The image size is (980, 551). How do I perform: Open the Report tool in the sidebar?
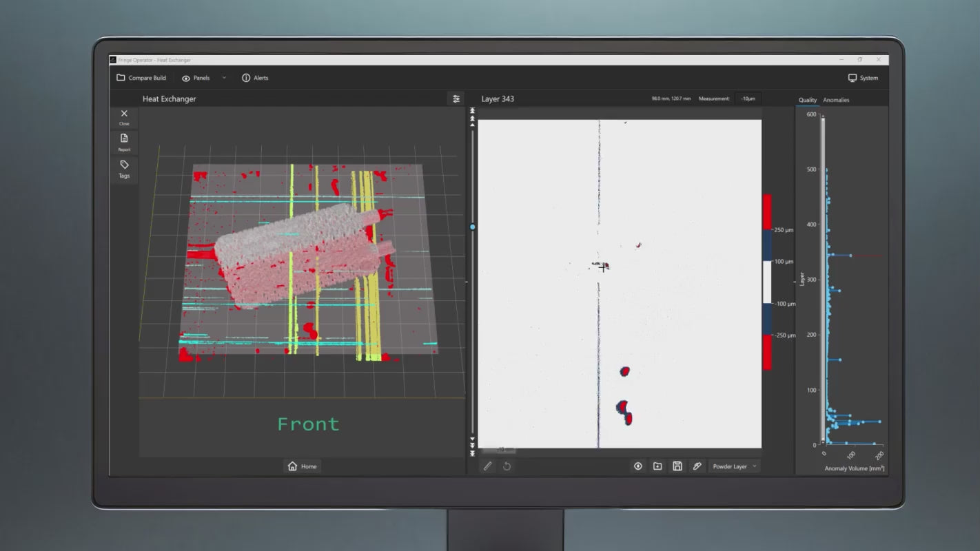pos(124,141)
